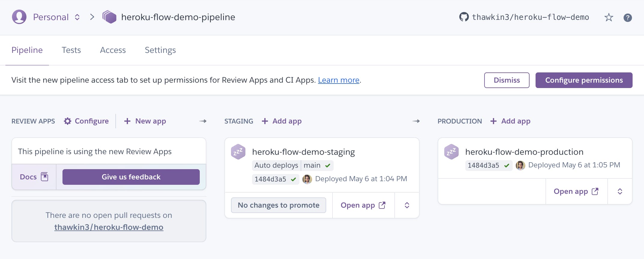Image resolution: width=644 pixels, height=259 pixels.
Task: Click the sleeping app icon for production
Action: [x=451, y=152]
